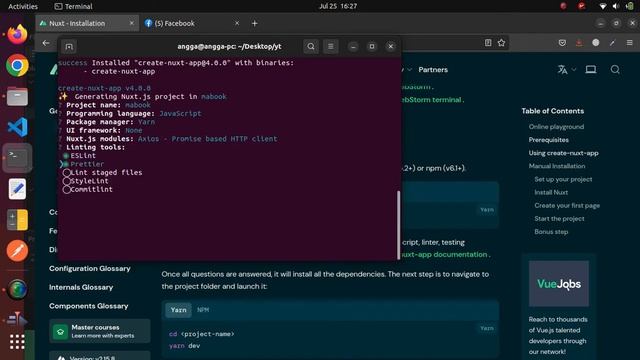Open Terminal app menu in top bar
Viewport: 640px width, 360px height.
73,6
